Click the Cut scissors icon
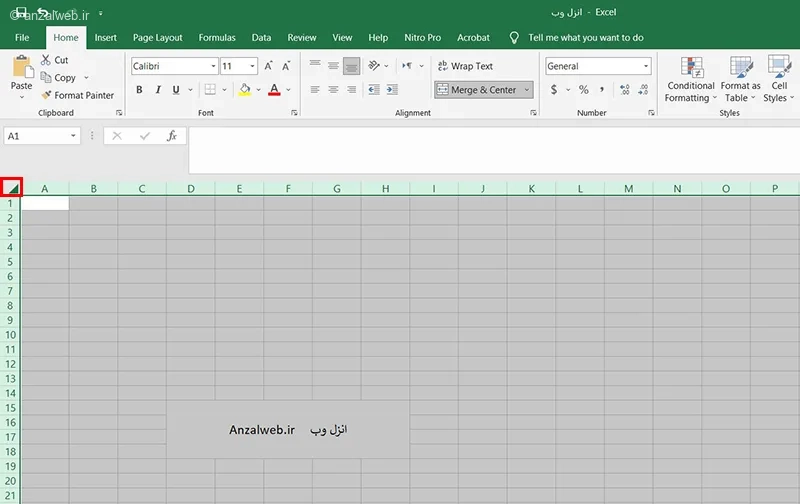The image size is (800, 504). [46, 60]
